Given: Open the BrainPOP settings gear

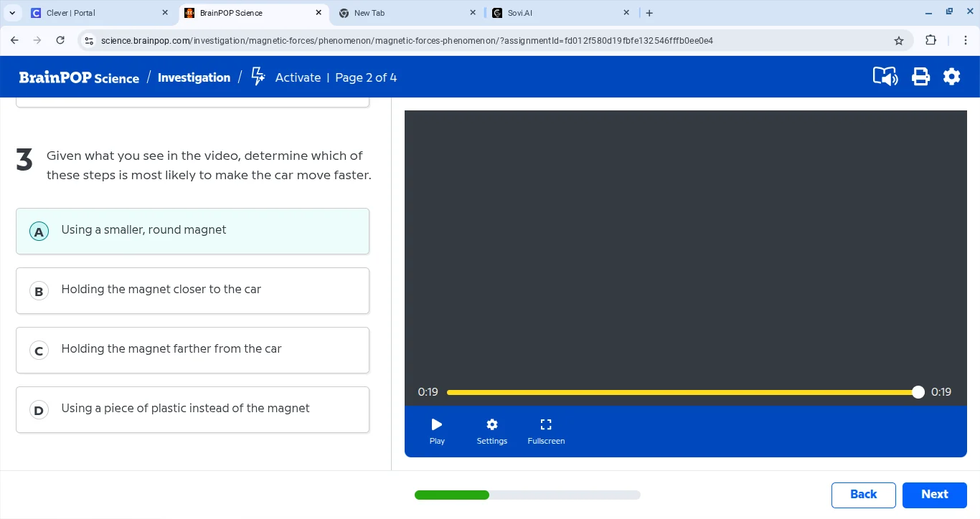Looking at the screenshot, I should [951, 77].
